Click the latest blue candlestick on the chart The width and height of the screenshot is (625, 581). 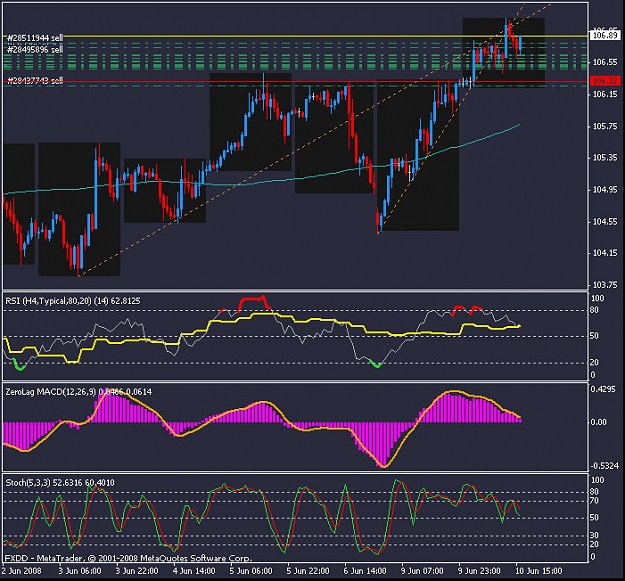(520, 43)
